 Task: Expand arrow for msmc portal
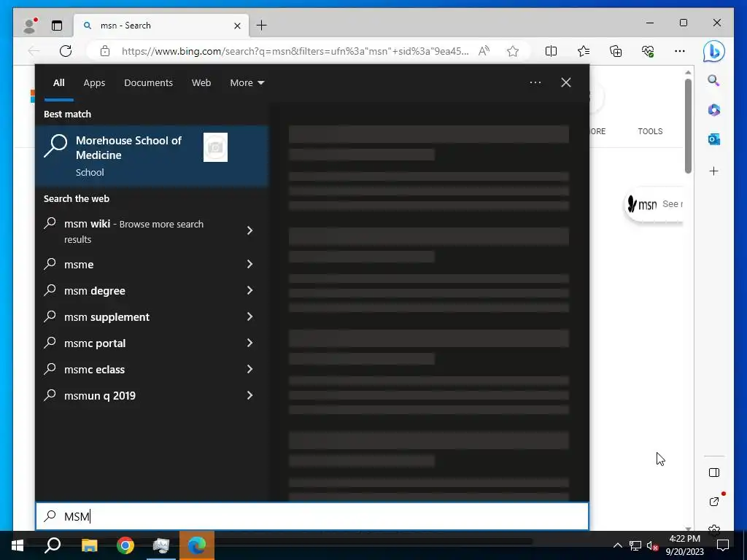point(249,343)
